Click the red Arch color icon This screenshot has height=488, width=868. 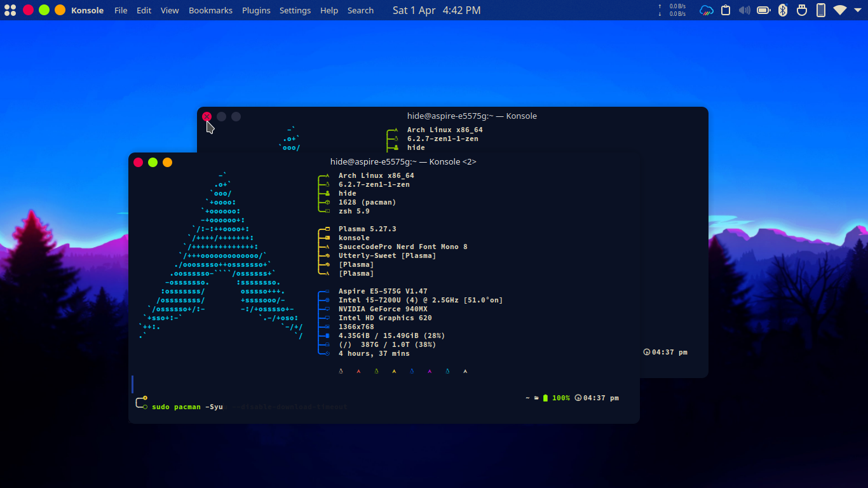[358, 371]
